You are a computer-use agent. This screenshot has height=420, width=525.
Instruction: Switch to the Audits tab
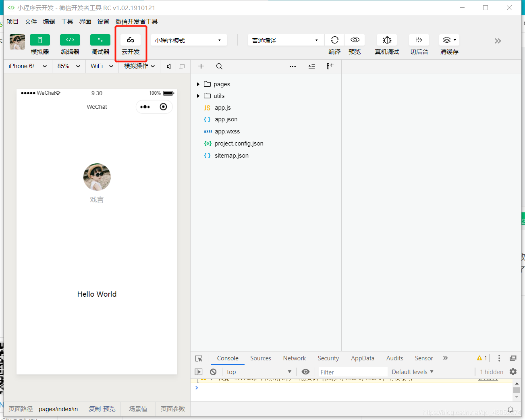[395, 358]
